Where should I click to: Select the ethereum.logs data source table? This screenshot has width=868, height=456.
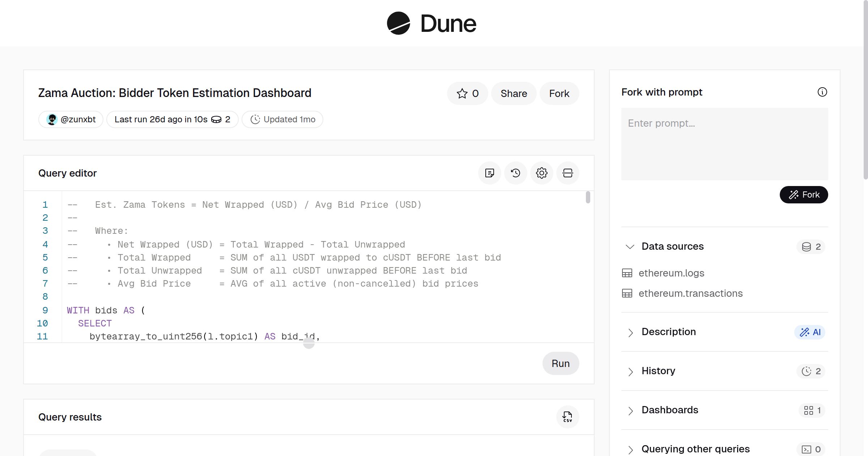pyautogui.click(x=671, y=273)
